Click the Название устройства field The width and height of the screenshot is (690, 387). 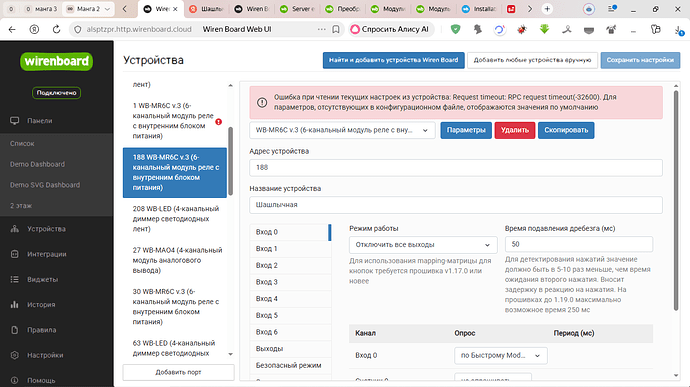click(x=455, y=205)
